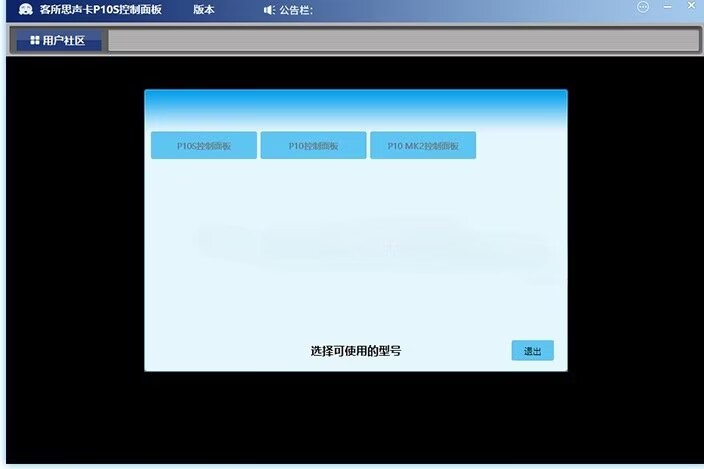Image resolution: width=704 pixels, height=469 pixels.
Task: Minimize the control panel window
Action: click(668, 7)
